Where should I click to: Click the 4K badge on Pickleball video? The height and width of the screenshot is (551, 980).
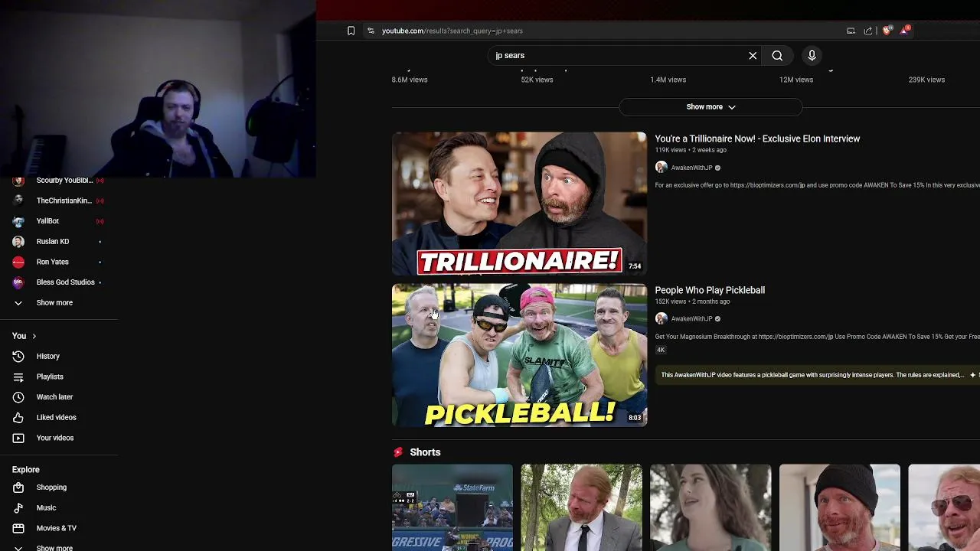[661, 350]
